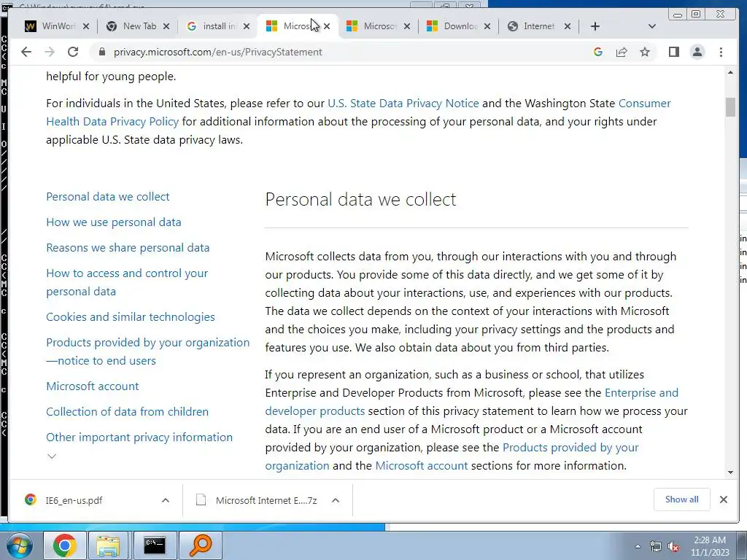
Task: View site security lock information
Action: click(x=101, y=52)
